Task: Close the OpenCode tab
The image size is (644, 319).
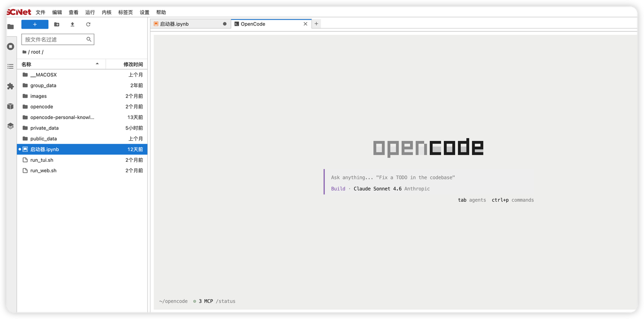Action: [305, 24]
